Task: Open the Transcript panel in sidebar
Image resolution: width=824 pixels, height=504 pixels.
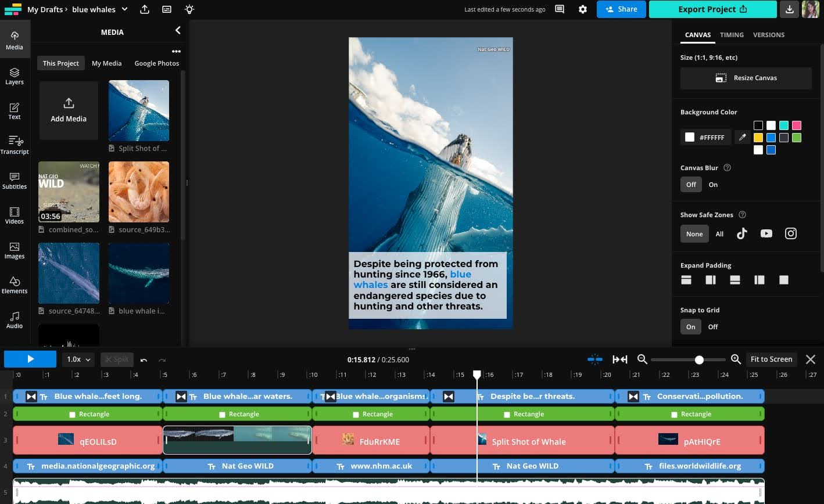Action: tap(15, 144)
